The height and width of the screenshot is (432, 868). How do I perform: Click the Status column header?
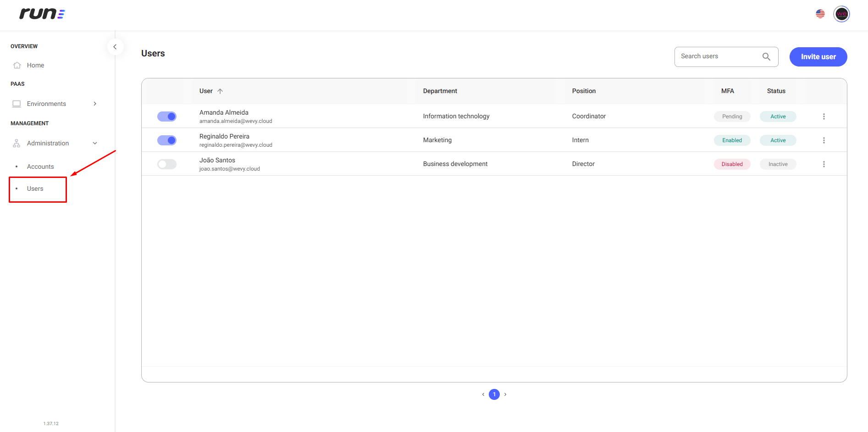[776, 91]
